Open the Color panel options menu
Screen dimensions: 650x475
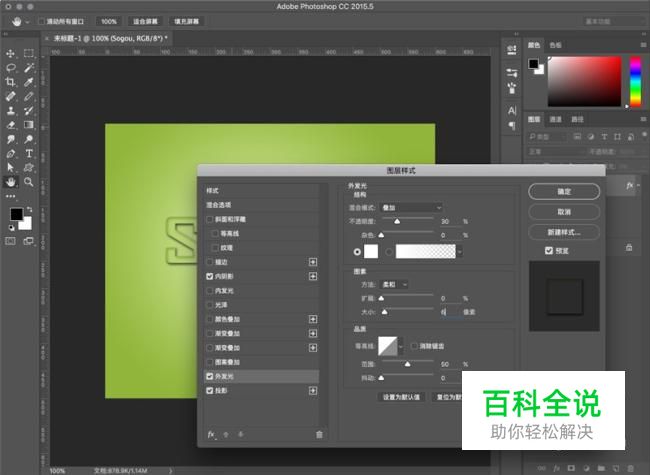643,45
